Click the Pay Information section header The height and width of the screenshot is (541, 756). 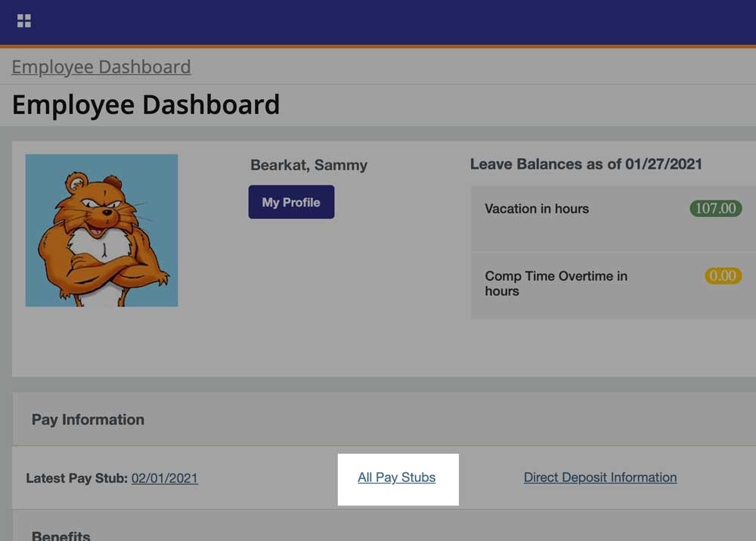87,419
